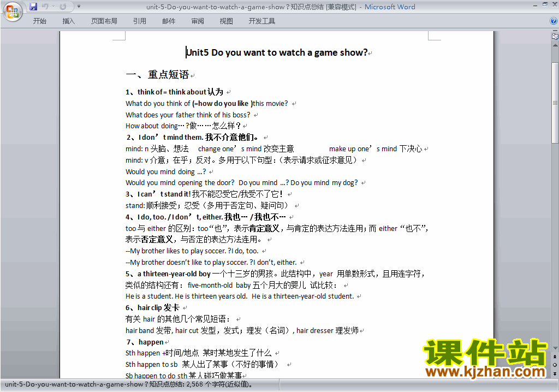
Task: Click the line '6、hair clip 发卡'
Action: click(153, 307)
